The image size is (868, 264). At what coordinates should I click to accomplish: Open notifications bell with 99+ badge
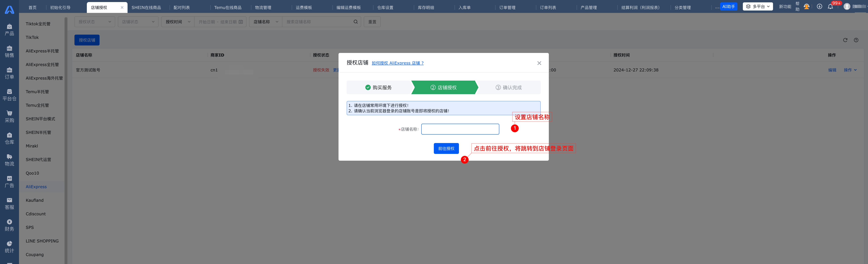(x=830, y=7)
